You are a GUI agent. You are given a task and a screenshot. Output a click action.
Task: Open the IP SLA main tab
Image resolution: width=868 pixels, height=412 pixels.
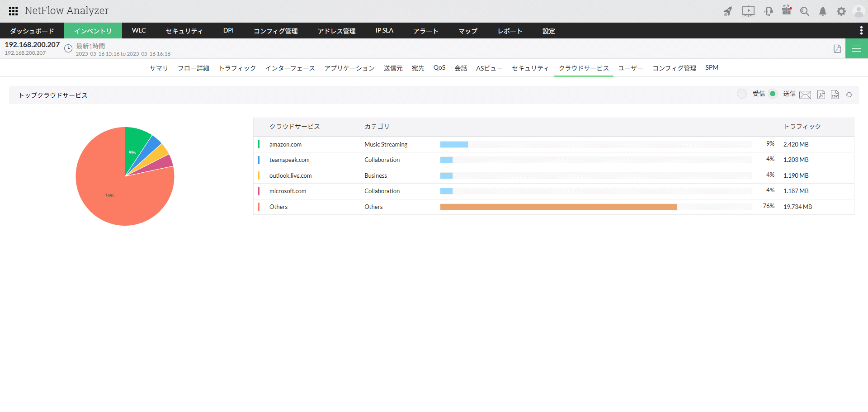(x=384, y=31)
